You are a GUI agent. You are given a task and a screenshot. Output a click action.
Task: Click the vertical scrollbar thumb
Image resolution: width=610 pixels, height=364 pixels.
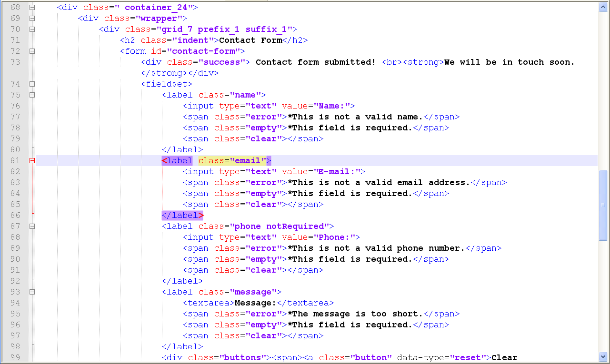[603, 205]
